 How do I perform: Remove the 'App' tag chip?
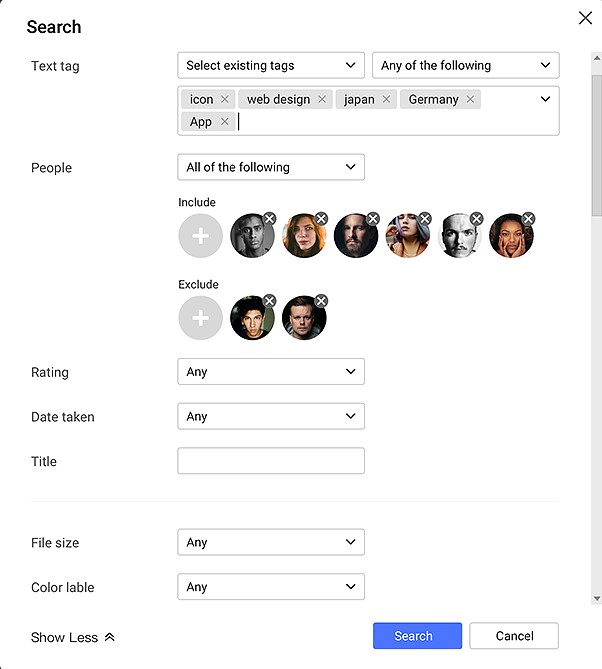pyautogui.click(x=225, y=122)
